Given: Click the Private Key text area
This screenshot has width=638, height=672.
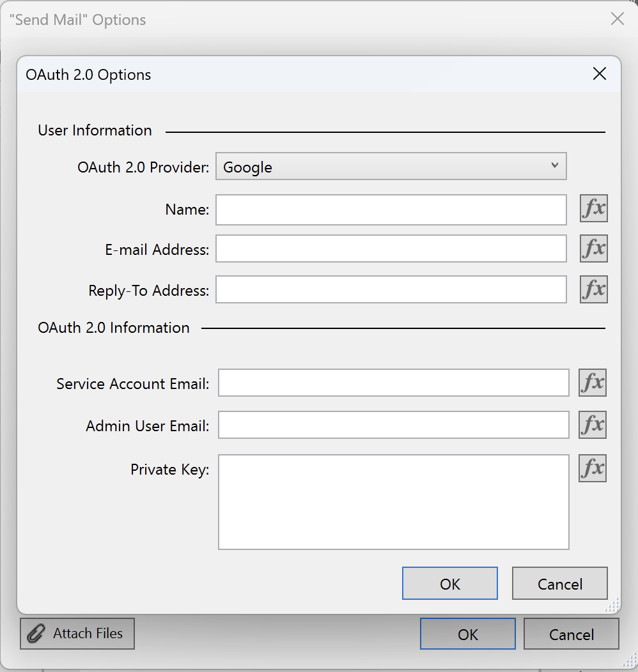Looking at the screenshot, I should tap(394, 501).
